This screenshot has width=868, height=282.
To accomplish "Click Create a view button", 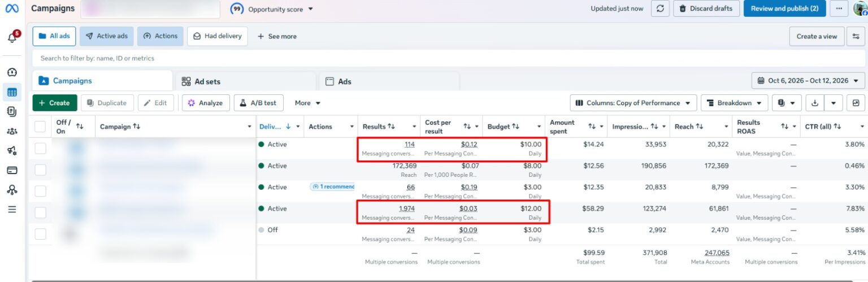I will (x=817, y=36).
